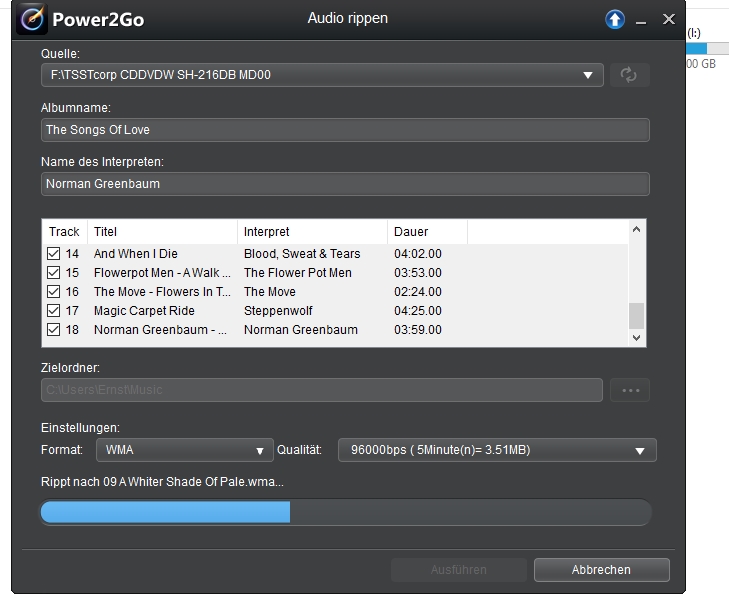Open the Format WMA dropdown
Image resolution: width=729 pixels, height=599 pixels.
coord(185,450)
